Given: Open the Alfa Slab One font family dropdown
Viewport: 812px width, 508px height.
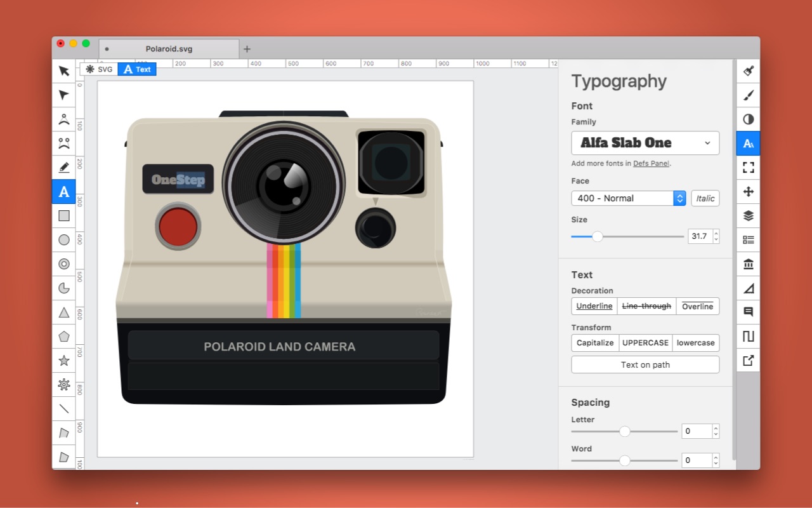Looking at the screenshot, I should coord(645,143).
